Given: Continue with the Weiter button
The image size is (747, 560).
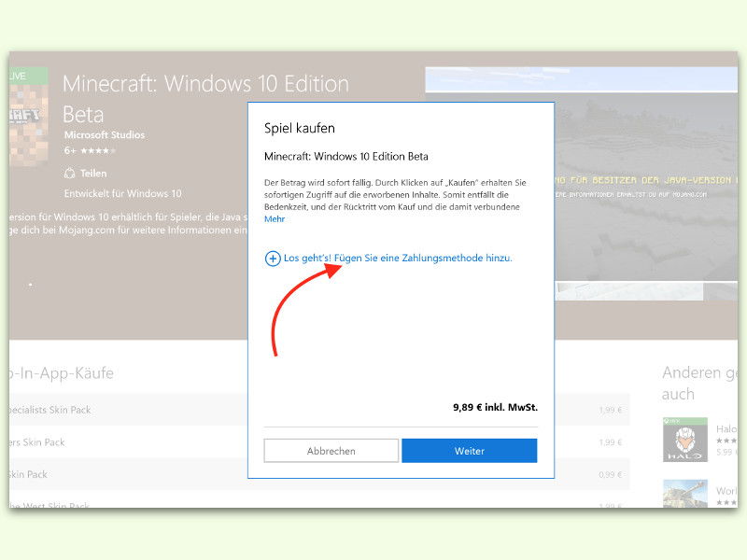Looking at the screenshot, I should click(x=470, y=451).
